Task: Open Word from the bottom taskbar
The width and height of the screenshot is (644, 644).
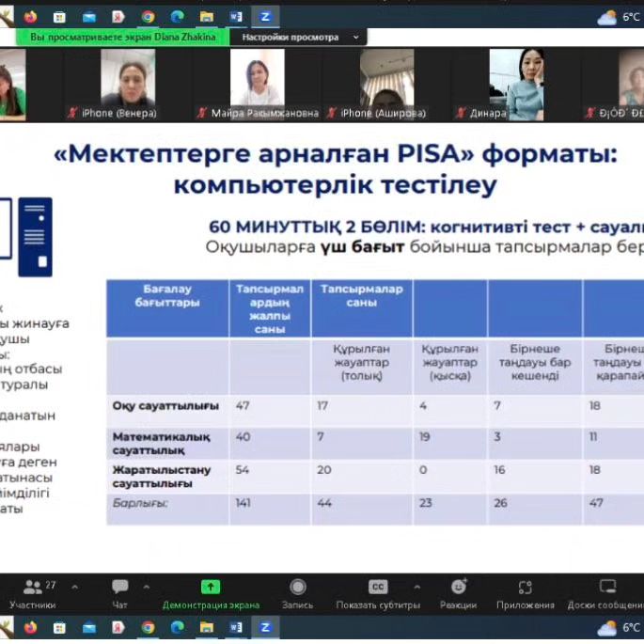Action: (236, 626)
